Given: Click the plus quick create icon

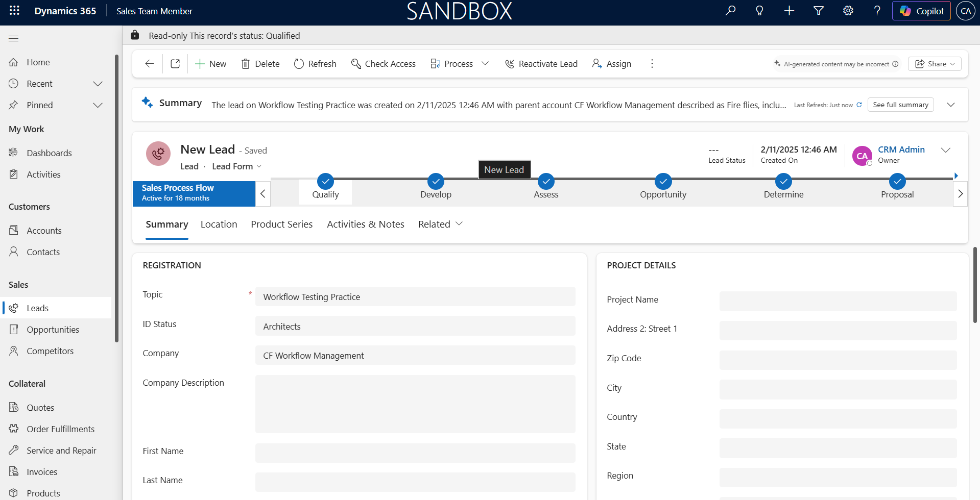Looking at the screenshot, I should pos(789,11).
